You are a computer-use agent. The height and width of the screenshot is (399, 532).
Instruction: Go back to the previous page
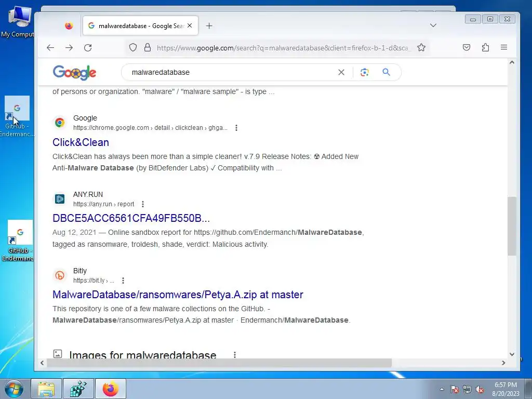click(x=50, y=47)
